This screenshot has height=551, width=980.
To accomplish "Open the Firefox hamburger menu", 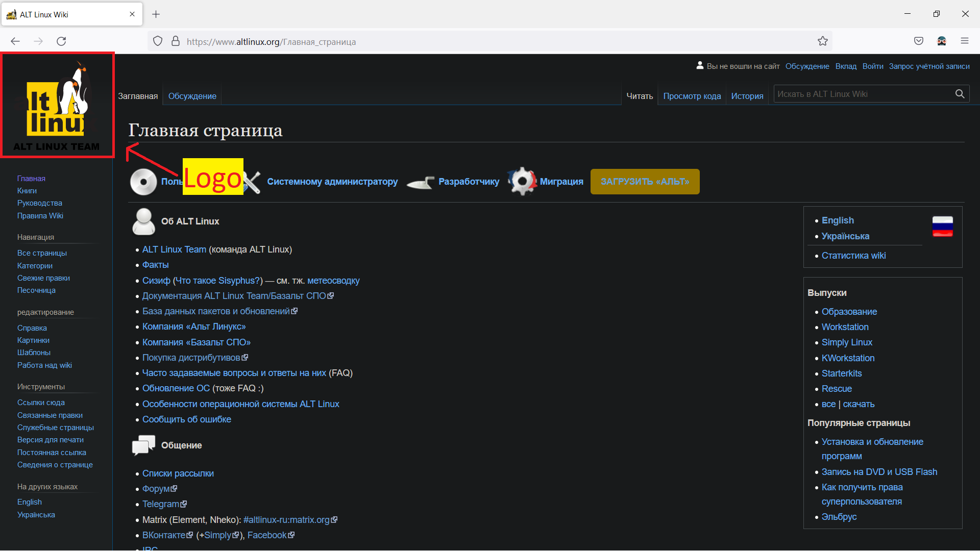I will click(x=965, y=41).
